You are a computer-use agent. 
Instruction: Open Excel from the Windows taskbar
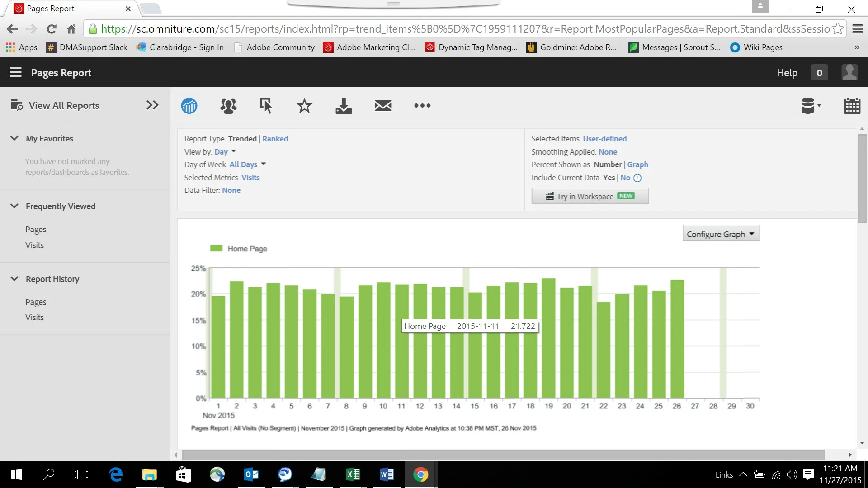(353, 474)
